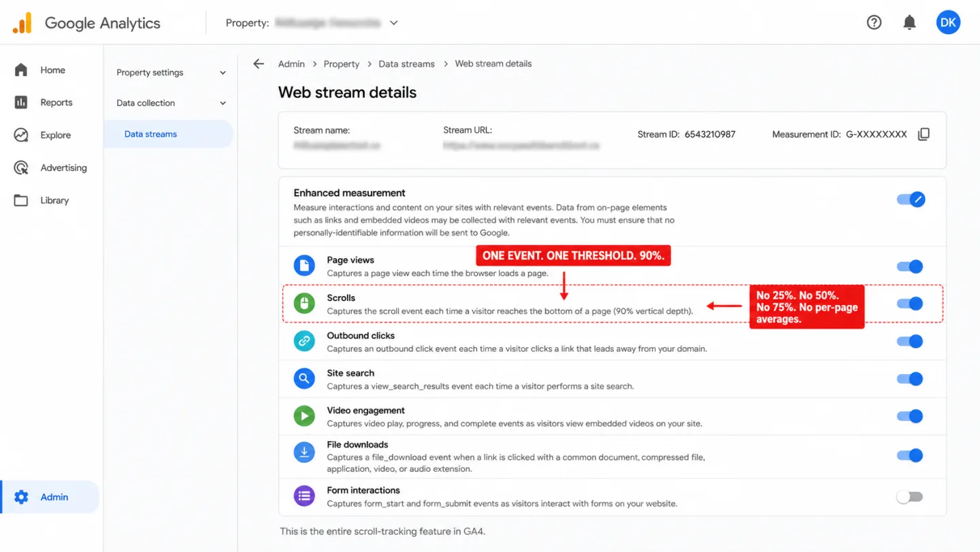Open the notifications bell icon

click(x=909, y=22)
